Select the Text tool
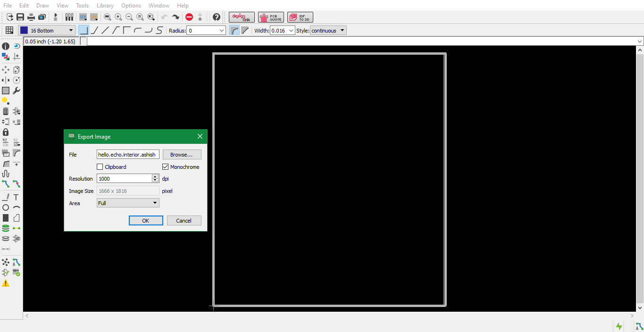The image size is (644, 332). pyautogui.click(x=17, y=197)
